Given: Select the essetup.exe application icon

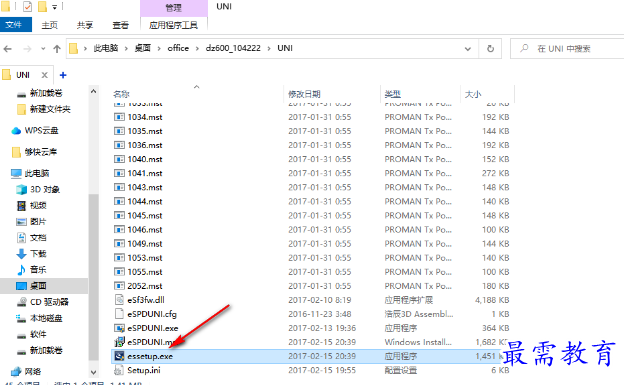Looking at the screenshot, I should 119,356.
